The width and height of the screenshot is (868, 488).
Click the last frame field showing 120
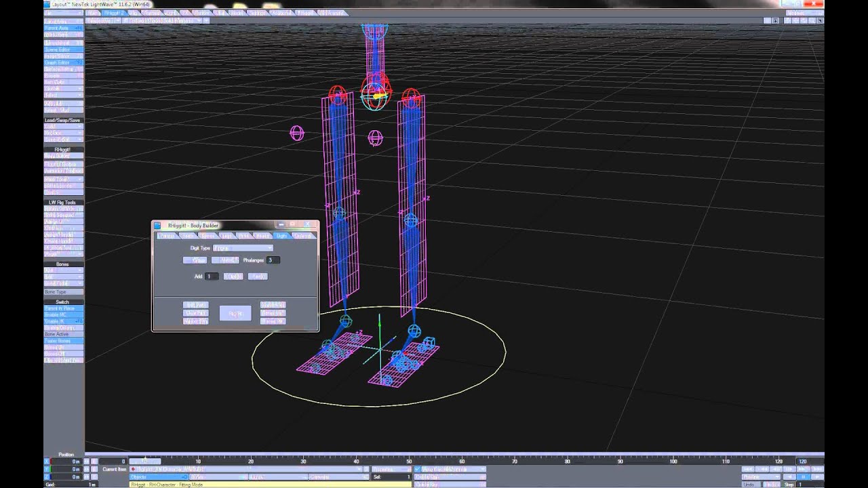coord(810,462)
